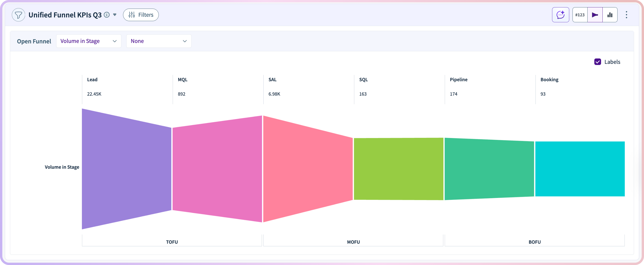644x265 pixels.
Task: Select the MOFU group label
Action: (353, 242)
